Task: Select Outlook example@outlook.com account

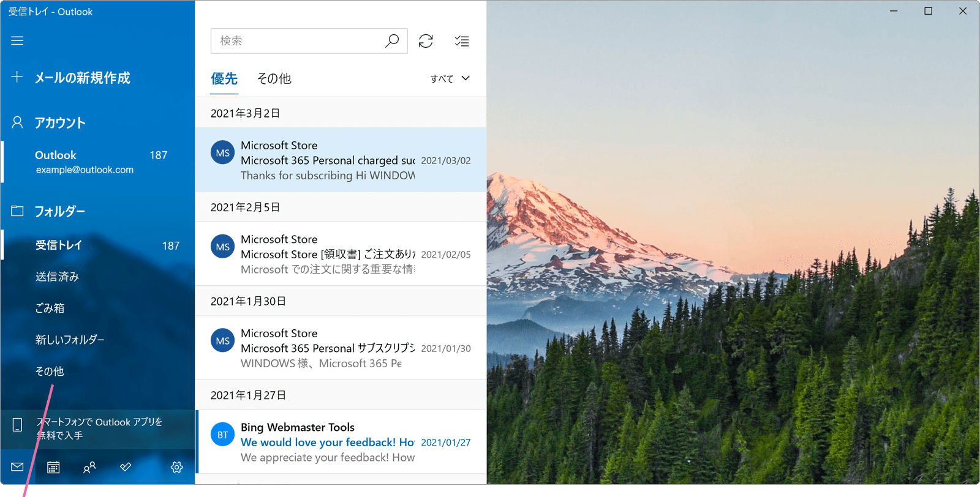Action: 98,162
